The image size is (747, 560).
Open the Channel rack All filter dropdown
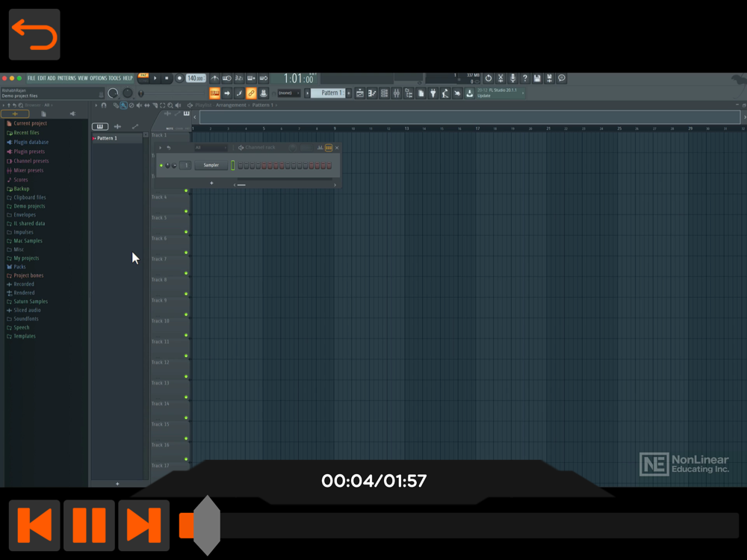click(210, 148)
